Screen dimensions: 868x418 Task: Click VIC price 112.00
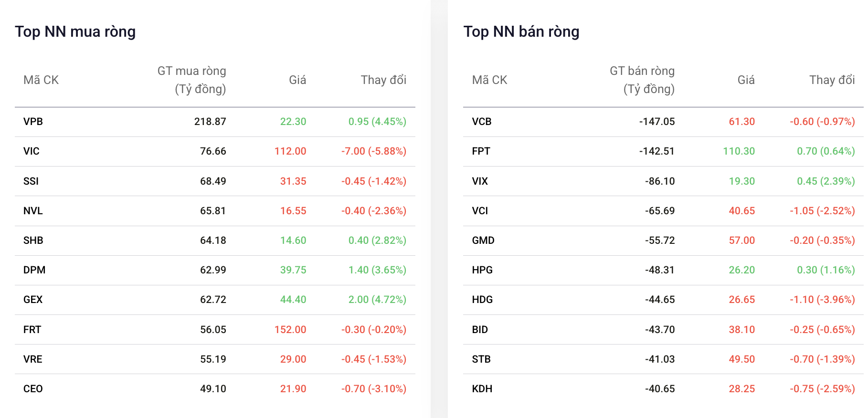pyautogui.click(x=290, y=151)
